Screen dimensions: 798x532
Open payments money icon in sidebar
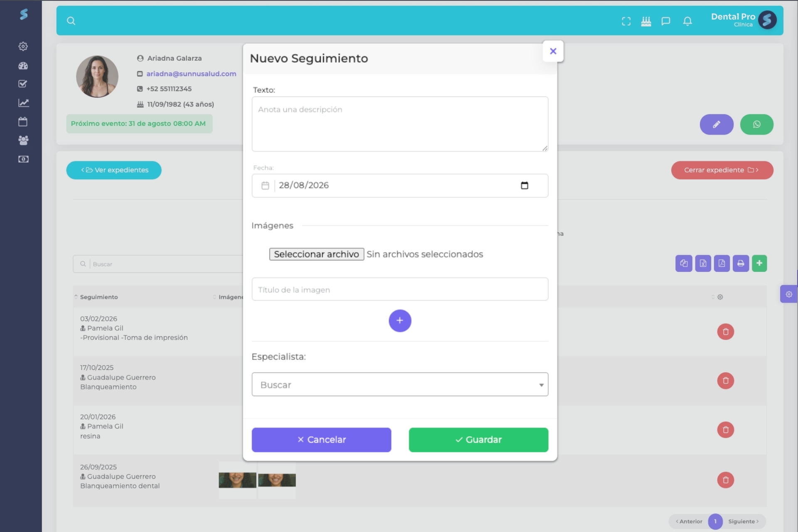coord(23,159)
